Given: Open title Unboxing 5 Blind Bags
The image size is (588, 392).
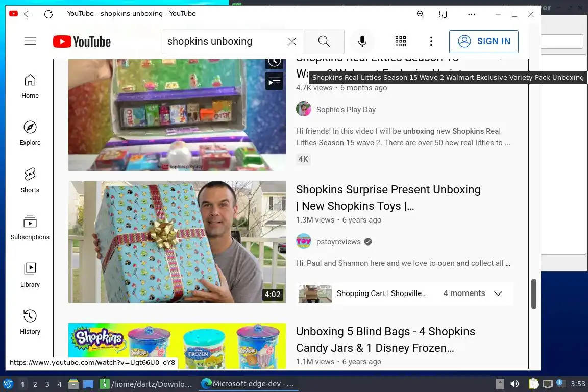Looking at the screenshot, I should (385, 339).
